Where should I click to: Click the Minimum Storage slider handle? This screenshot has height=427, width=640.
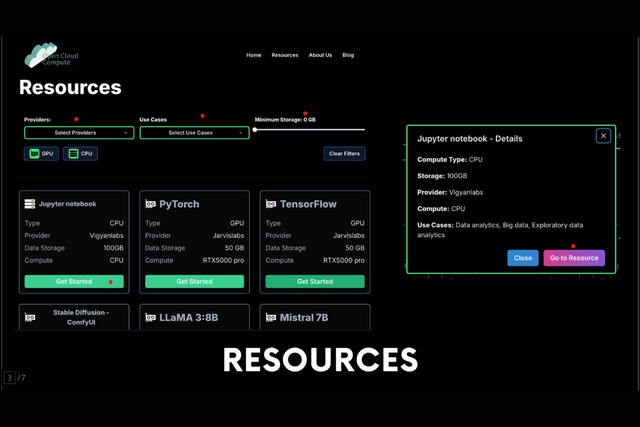(255, 129)
